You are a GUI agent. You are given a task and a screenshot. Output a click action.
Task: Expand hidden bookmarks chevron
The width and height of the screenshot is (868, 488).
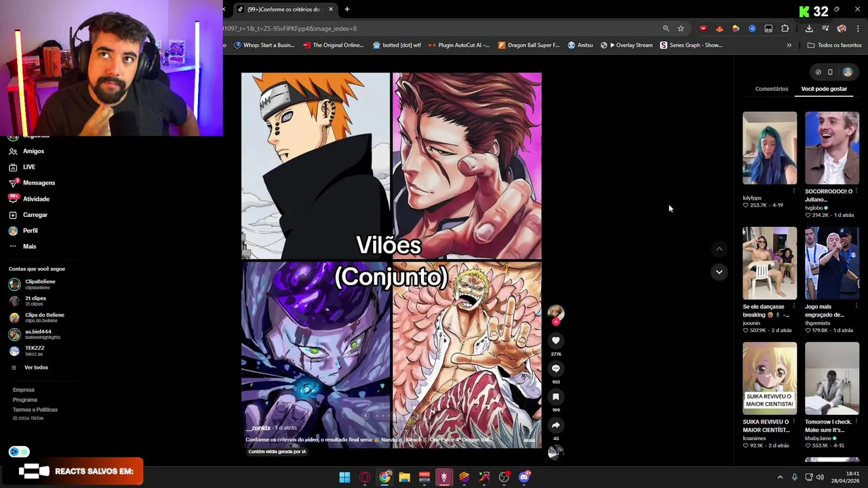pos(789,45)
